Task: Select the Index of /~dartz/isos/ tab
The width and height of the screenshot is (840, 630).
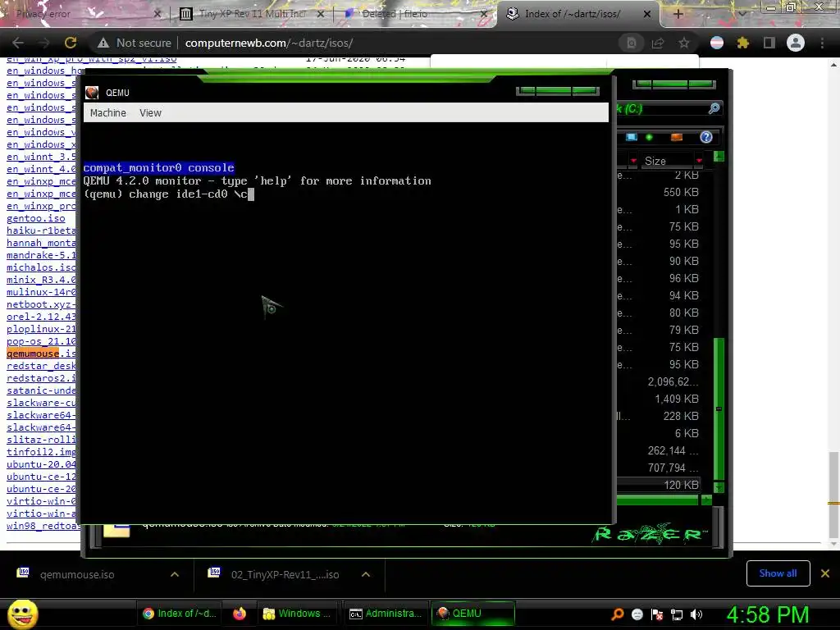Action: pos(572,14)
